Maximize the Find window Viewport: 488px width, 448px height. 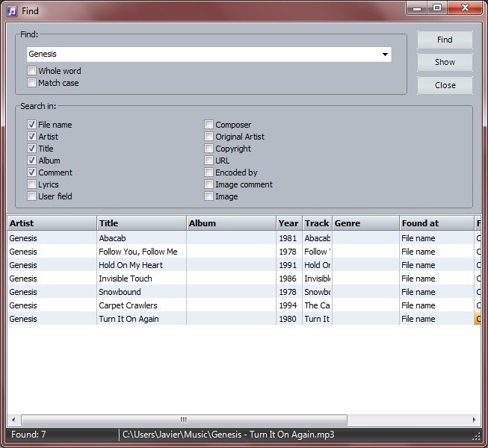click(x=437, y=8)
